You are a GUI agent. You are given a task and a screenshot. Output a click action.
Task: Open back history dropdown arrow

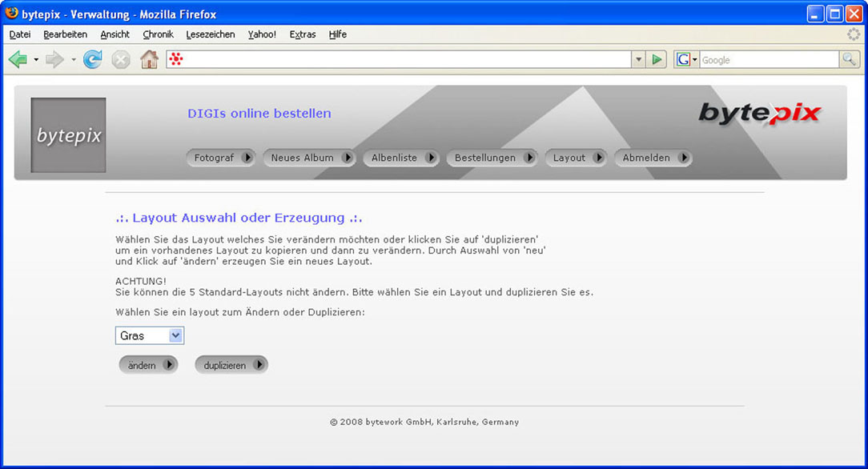point(36,59)
